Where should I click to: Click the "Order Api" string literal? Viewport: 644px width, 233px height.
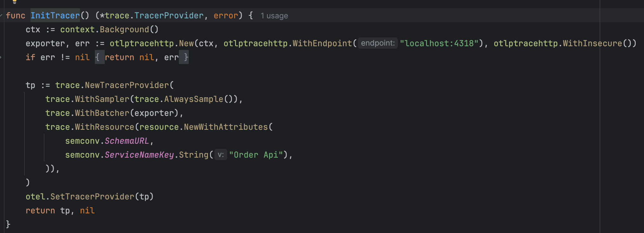point(256,155)
